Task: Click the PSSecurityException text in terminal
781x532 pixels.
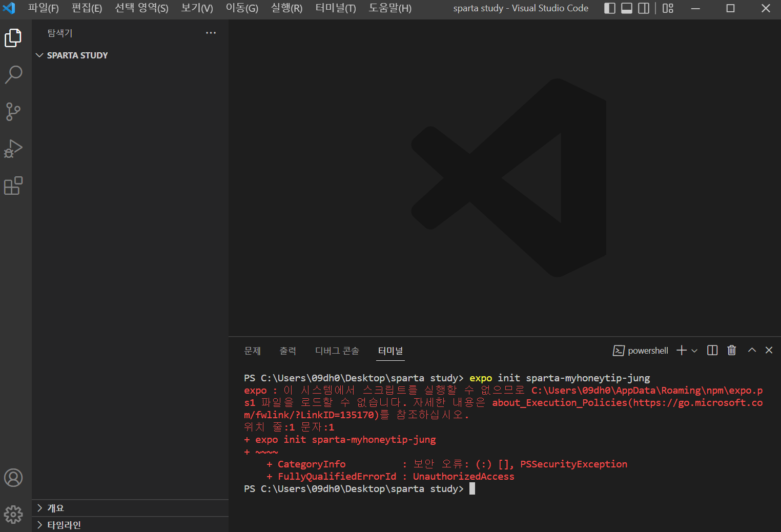Action: click(574, 464)
